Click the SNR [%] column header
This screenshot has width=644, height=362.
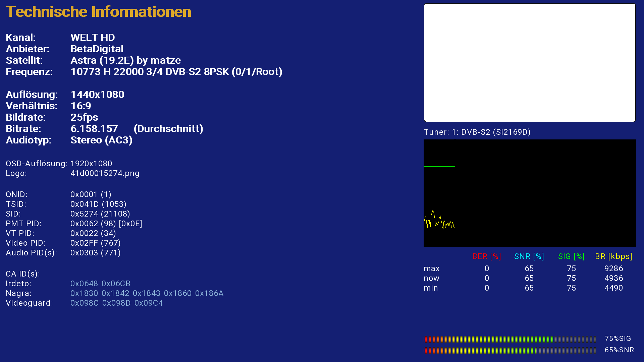pyautogui.click(x=529, y=256)
